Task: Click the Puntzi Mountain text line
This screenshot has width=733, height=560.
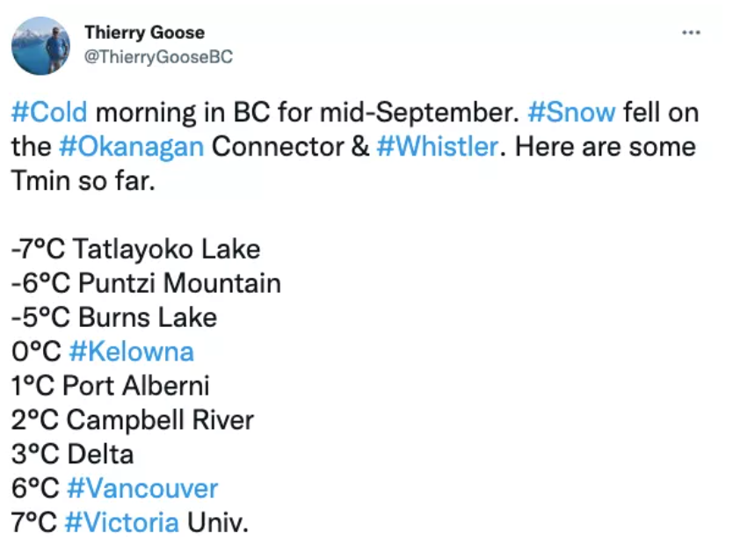Action: [x=146, y=283]
